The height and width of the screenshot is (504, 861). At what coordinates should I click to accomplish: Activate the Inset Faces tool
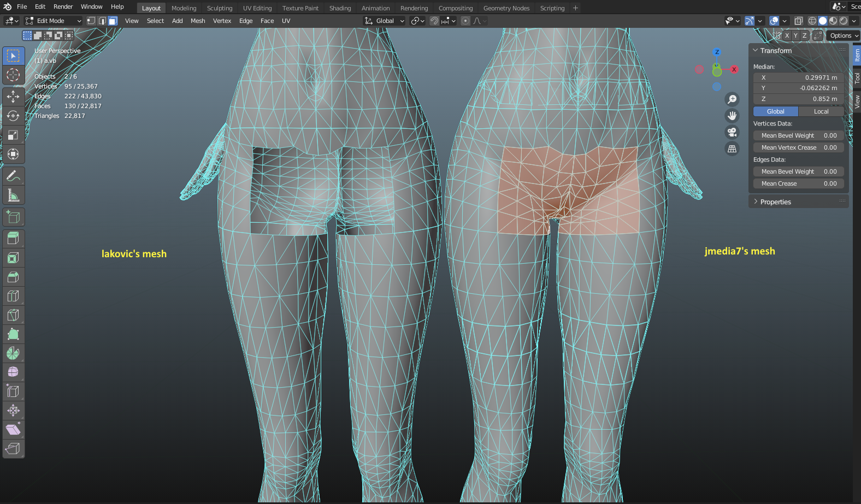click(x=13, y=258)
